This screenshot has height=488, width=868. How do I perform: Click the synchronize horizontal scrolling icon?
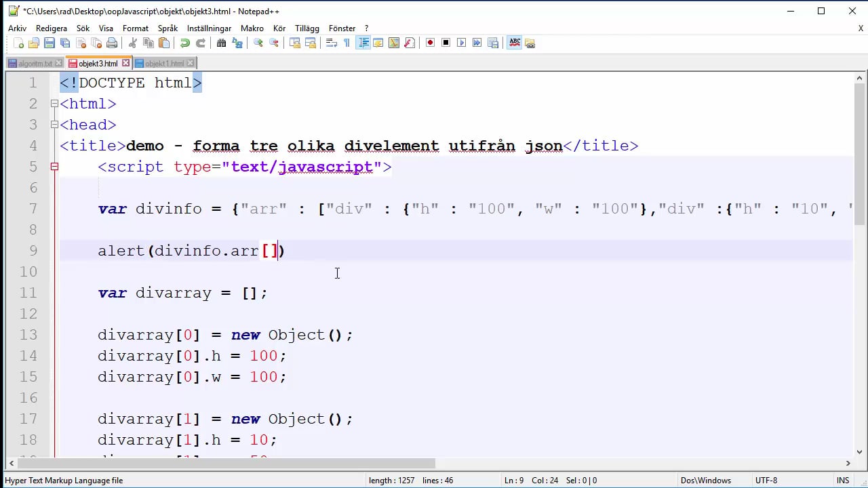click(x=311, y=43)
